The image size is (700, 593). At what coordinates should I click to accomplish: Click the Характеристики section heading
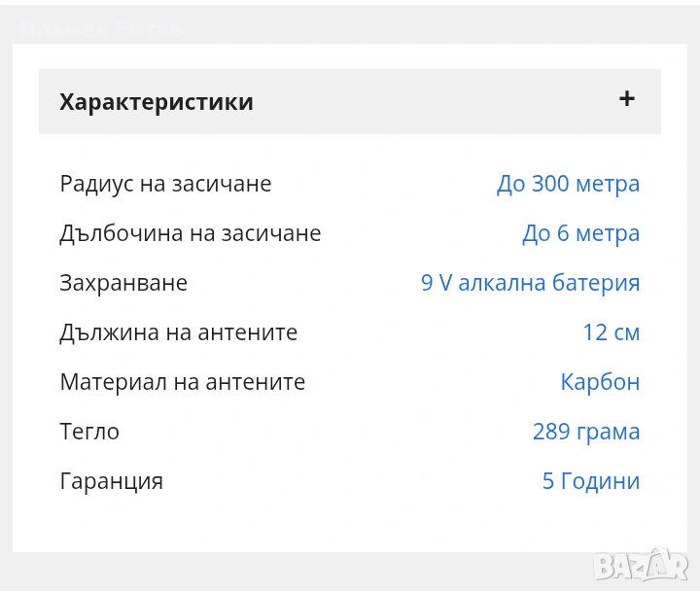157,102
